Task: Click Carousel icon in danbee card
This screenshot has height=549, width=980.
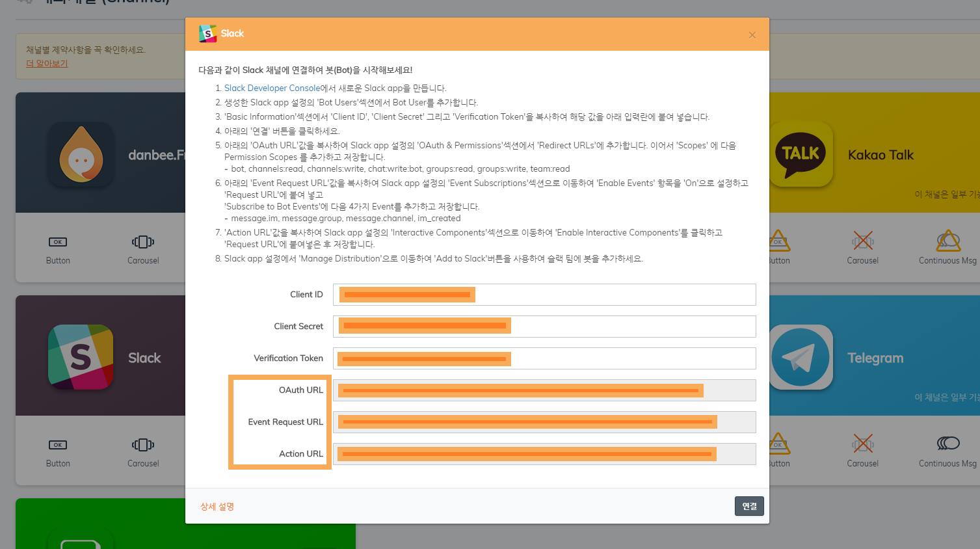Action: 143,242
